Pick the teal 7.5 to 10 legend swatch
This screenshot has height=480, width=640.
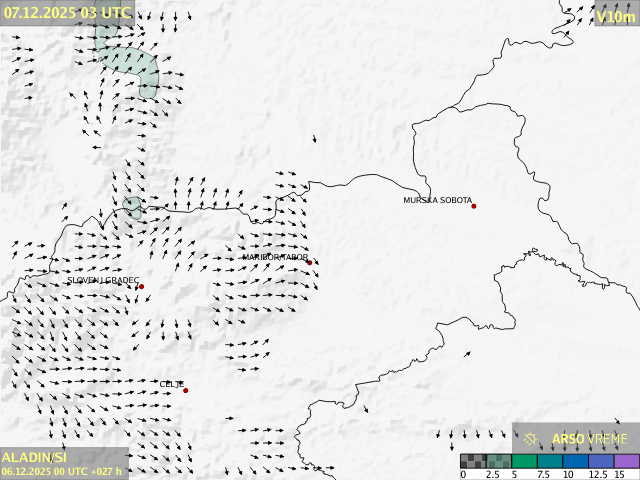point(550,461)
